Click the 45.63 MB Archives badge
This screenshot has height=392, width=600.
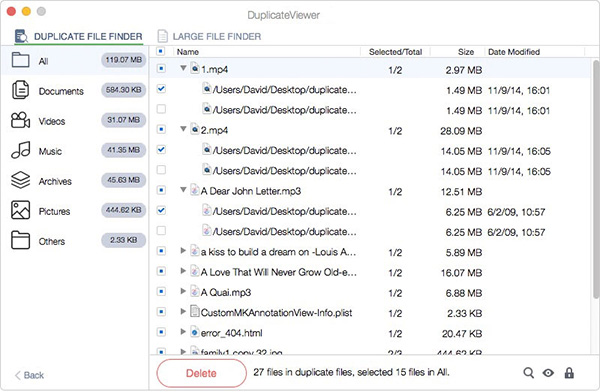[124, 180]
